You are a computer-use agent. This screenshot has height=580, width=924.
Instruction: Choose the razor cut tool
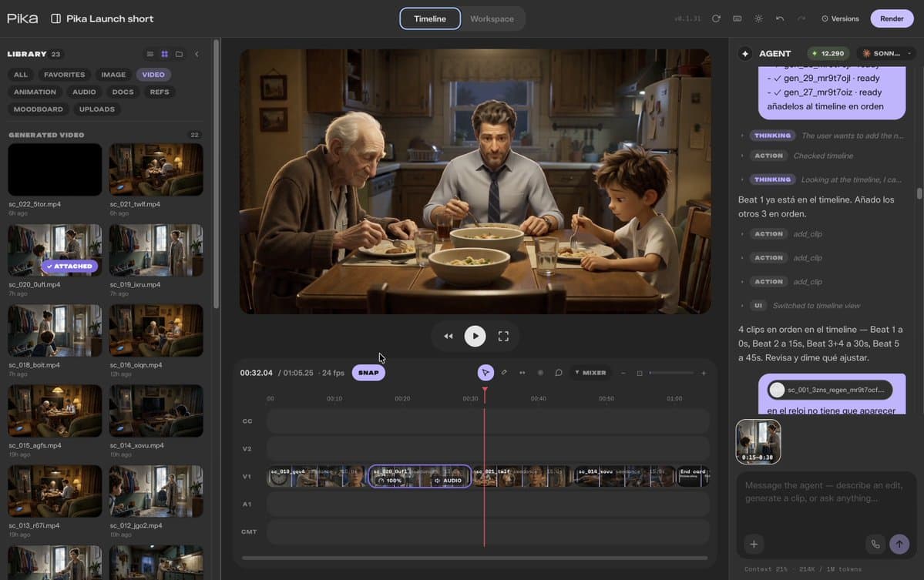click(x=504, y=373)
